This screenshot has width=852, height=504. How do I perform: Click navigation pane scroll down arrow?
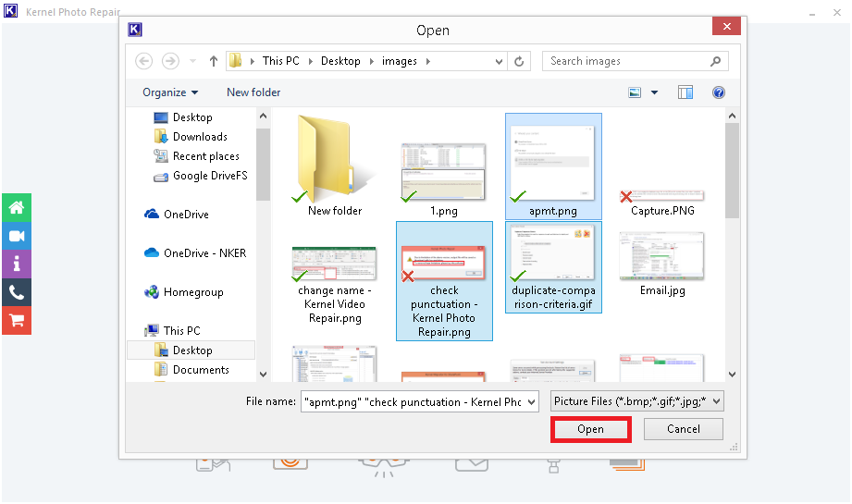(263, 375)
